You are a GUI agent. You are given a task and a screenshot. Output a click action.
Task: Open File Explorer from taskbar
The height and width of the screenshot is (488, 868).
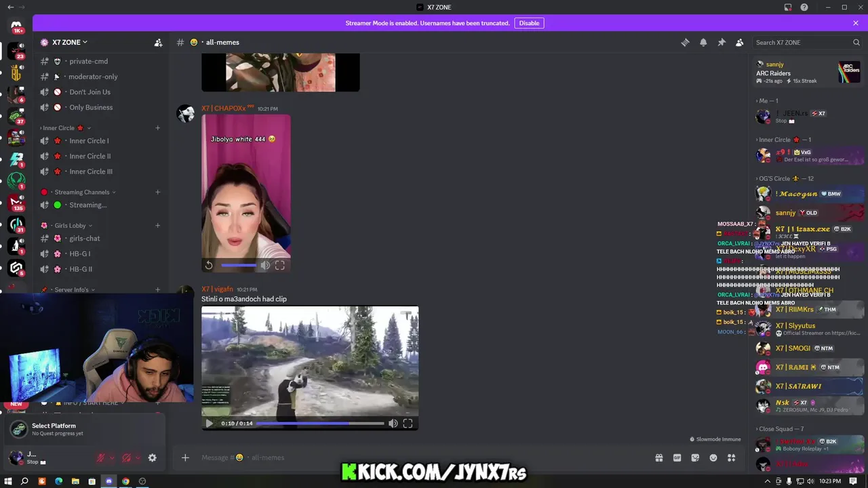click(75, 481)
